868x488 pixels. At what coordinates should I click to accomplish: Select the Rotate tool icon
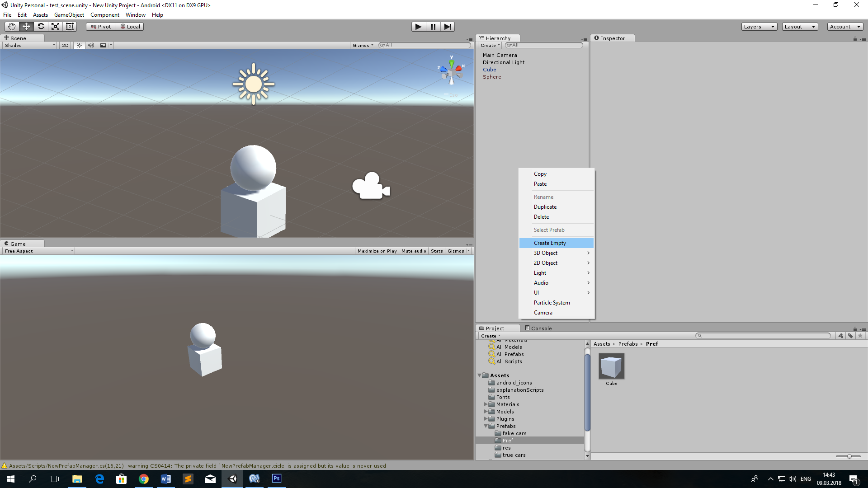tap(41, 26)
